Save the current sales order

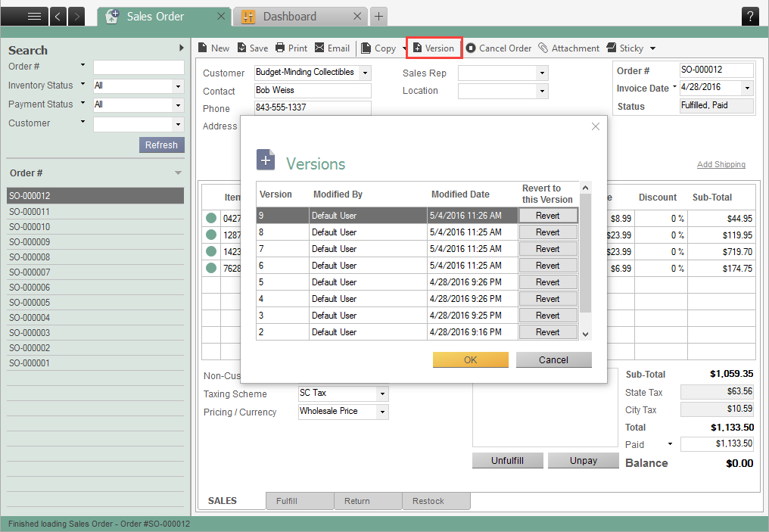(253, 48)
